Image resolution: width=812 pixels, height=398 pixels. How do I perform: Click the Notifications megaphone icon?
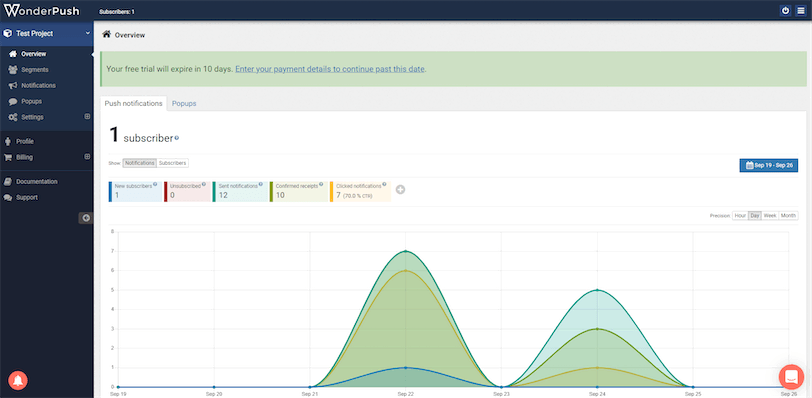point(13,85)
